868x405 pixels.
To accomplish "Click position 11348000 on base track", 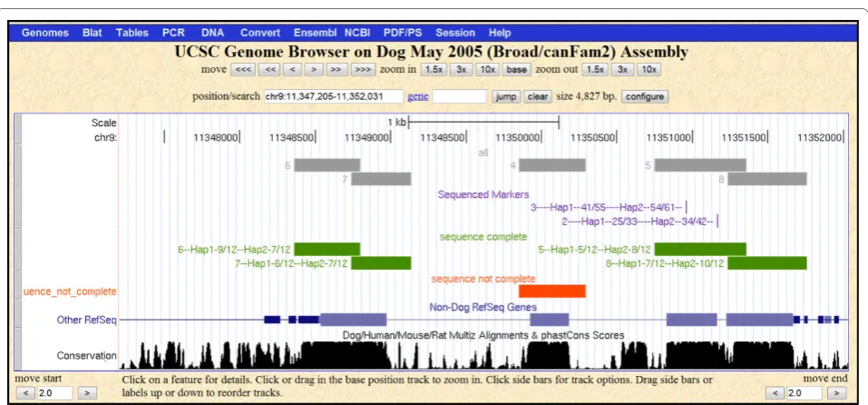I will click(x=215, y=137).
